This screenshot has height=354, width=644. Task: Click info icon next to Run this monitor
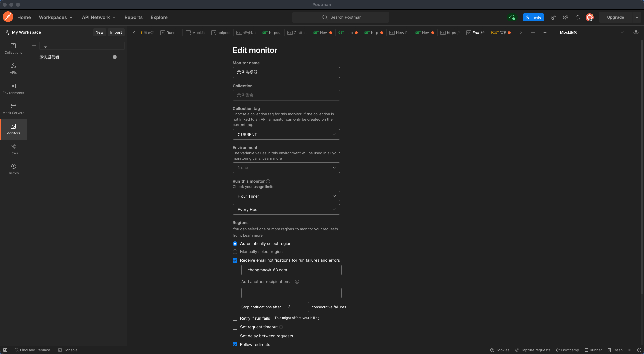268,181
